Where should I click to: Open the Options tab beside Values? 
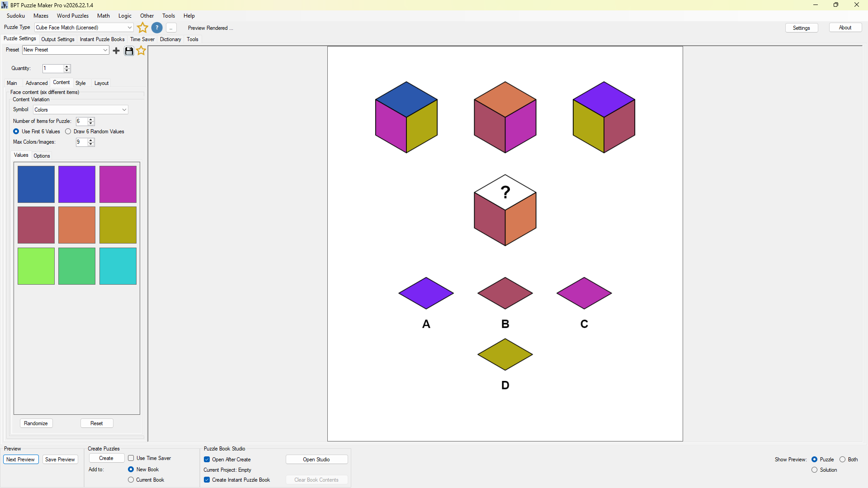[x=42, y=156]
